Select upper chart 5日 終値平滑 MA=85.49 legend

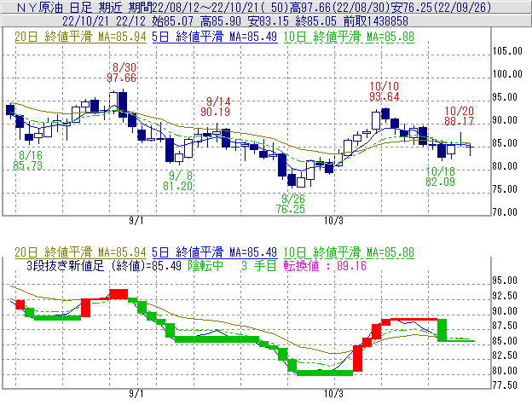coord(215,37)
